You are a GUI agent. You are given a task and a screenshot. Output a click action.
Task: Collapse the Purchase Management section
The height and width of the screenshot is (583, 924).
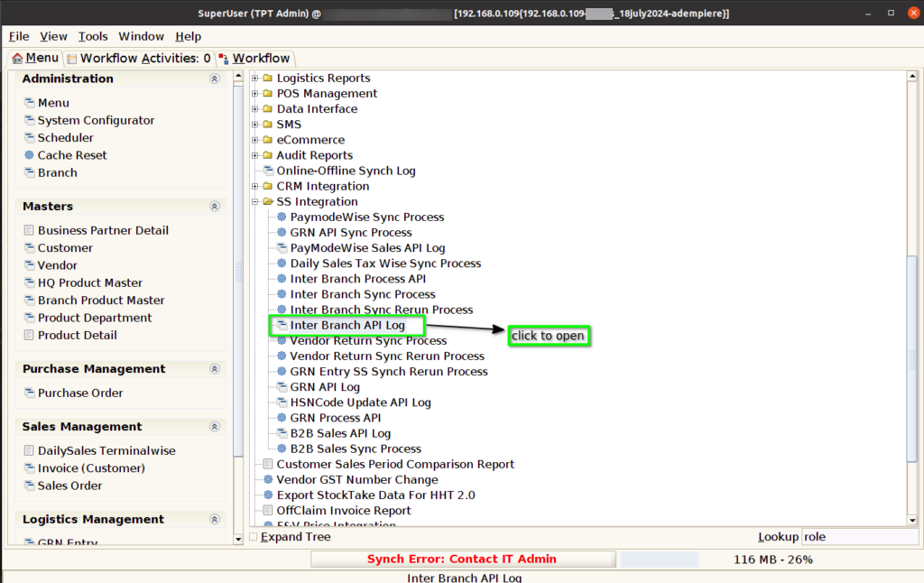point(215,368)
